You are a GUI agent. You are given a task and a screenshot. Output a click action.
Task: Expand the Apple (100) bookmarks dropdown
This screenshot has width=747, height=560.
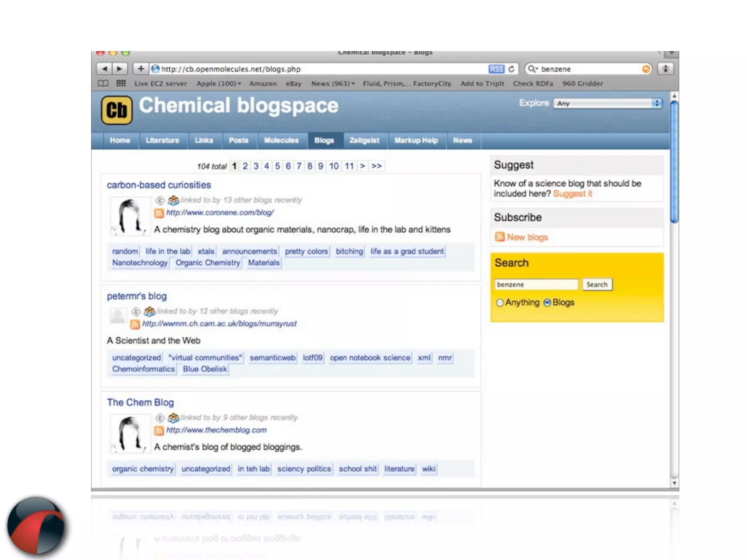click(218, 83)
